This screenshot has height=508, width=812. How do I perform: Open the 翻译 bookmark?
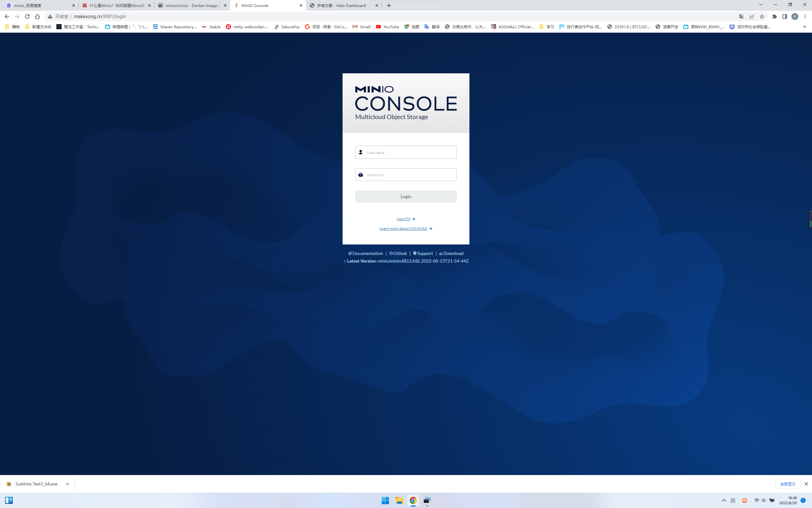tap(432, 27)
